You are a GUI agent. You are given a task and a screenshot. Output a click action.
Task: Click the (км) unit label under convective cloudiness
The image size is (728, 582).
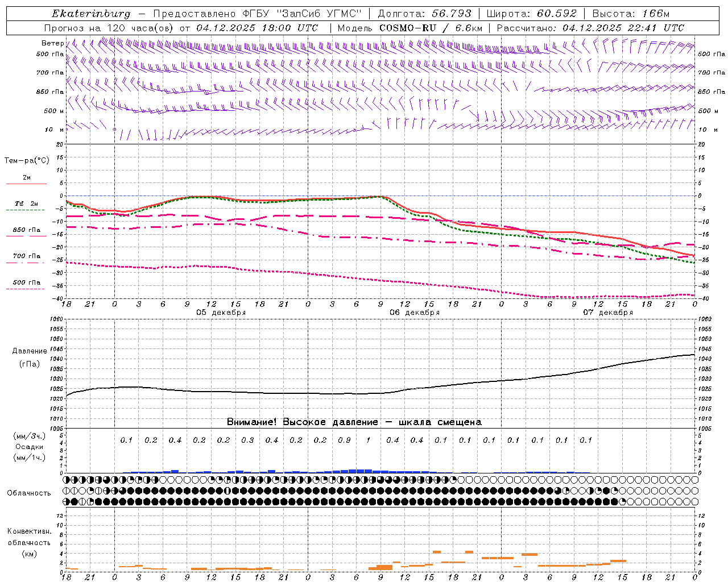click(x=29, y=554)
